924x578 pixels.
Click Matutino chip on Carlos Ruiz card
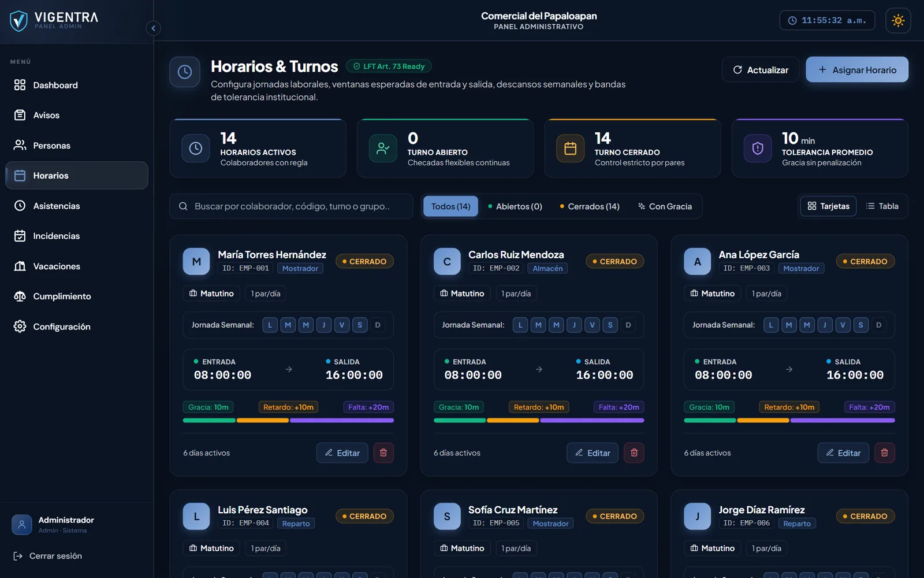tap(462, 294)
